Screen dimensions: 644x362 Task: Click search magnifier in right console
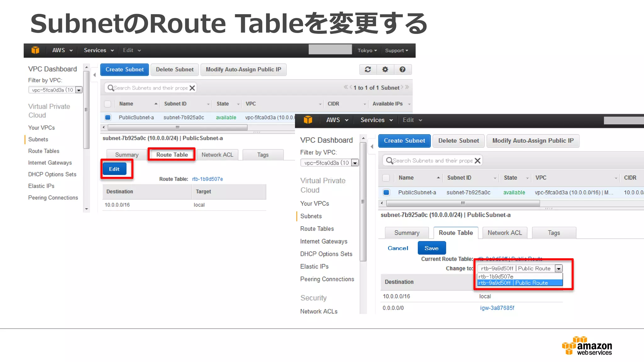389,161
